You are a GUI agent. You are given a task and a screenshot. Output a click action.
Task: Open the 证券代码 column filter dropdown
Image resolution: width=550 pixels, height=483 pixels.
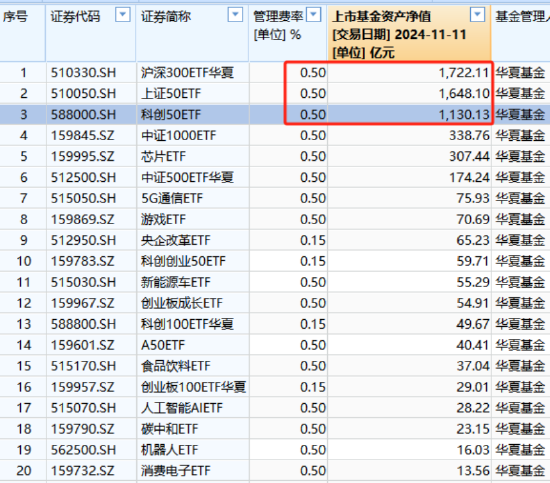coord(122,15)
